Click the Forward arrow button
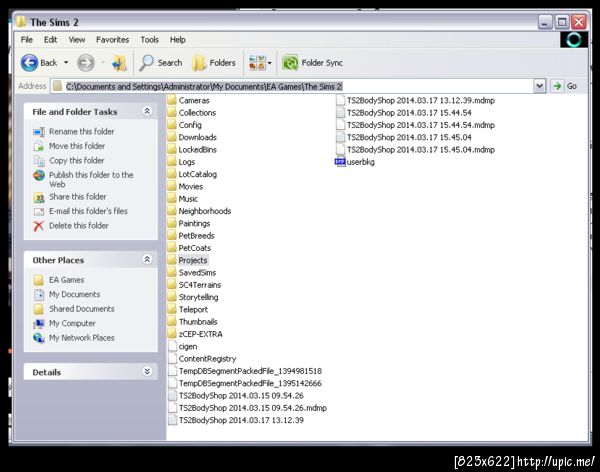The width and height of the screenshot is (600, 472). (x=86, y=63)
